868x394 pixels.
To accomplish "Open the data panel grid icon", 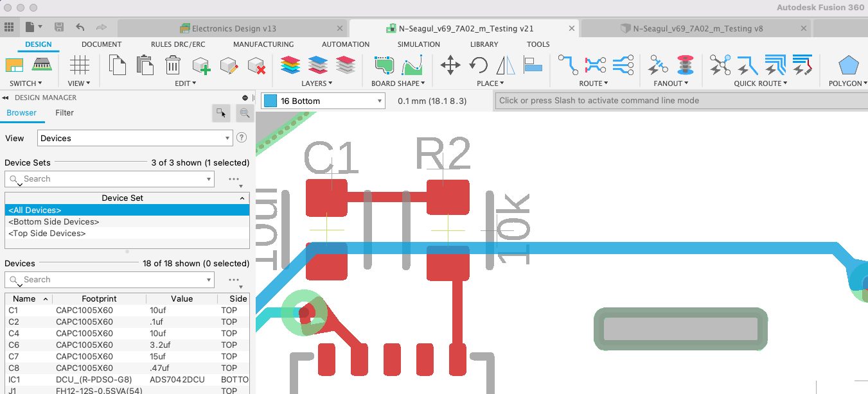I will [x=9, y=28].
